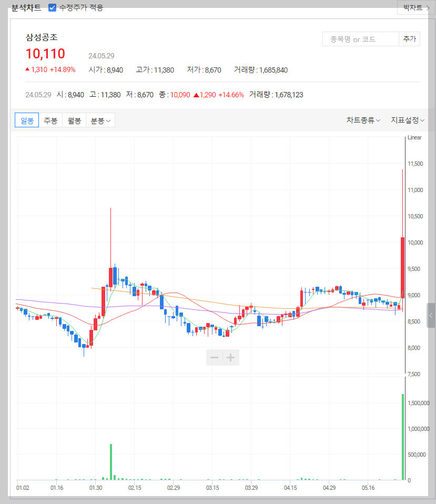
Task: Click the tall green volume bar at right edge
Action: pyautogui.click(x=403, y=437)
